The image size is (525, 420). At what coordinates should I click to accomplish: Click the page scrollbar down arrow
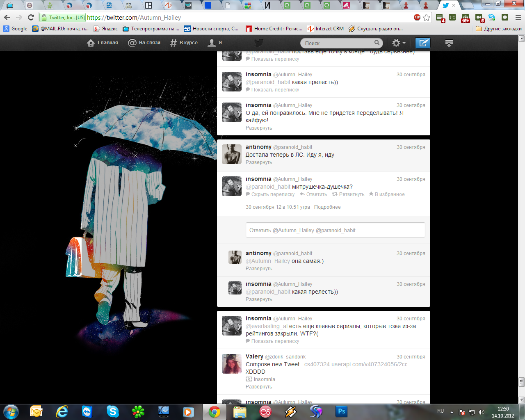[x=522, y=400]
